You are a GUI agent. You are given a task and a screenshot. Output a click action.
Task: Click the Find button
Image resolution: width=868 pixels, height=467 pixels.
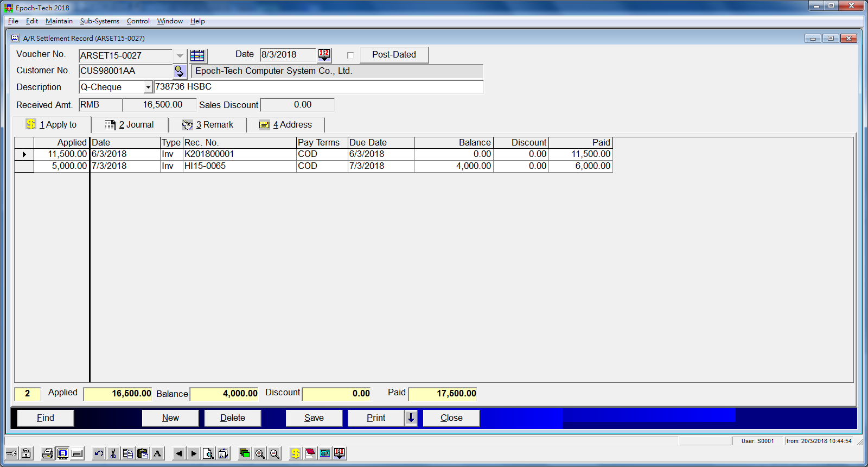46,418
